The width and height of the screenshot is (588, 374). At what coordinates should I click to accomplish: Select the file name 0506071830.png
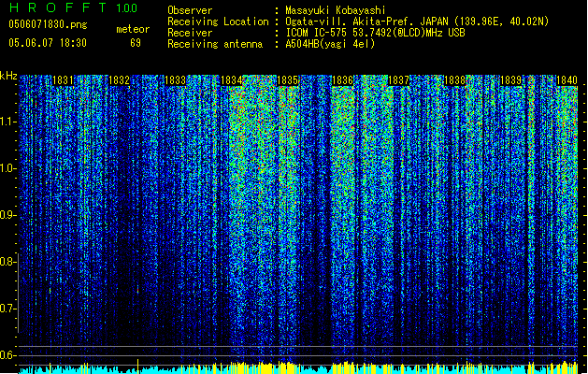(48, 24)
